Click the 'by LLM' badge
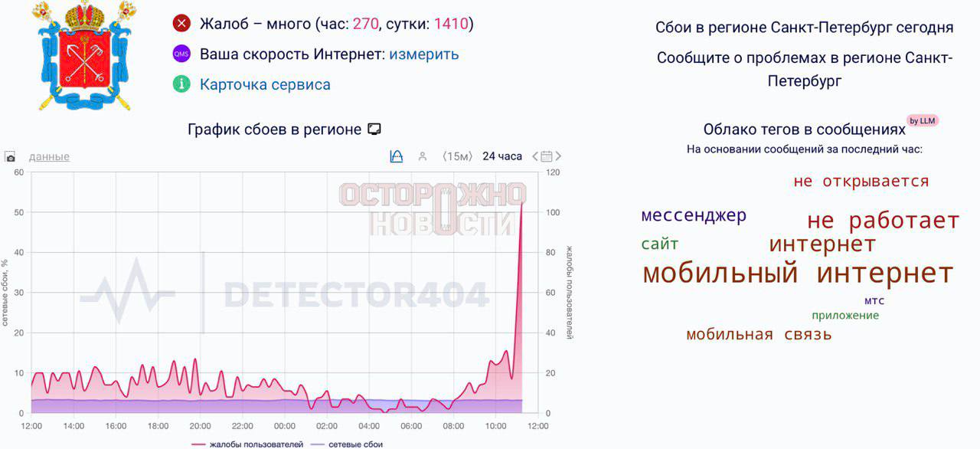Image resolution: width=980 pixels, height=449 pixels. [923, 120]
